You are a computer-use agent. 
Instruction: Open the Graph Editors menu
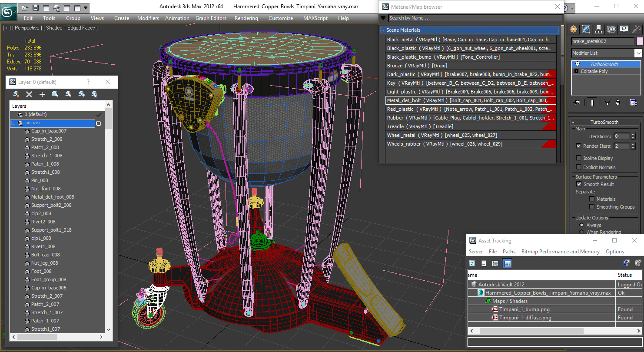click(211, 18)
